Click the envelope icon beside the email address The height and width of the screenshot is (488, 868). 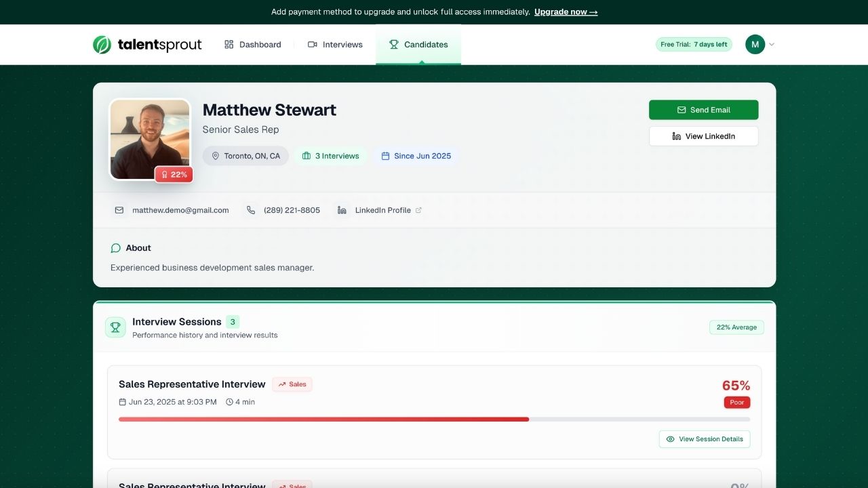119,210
